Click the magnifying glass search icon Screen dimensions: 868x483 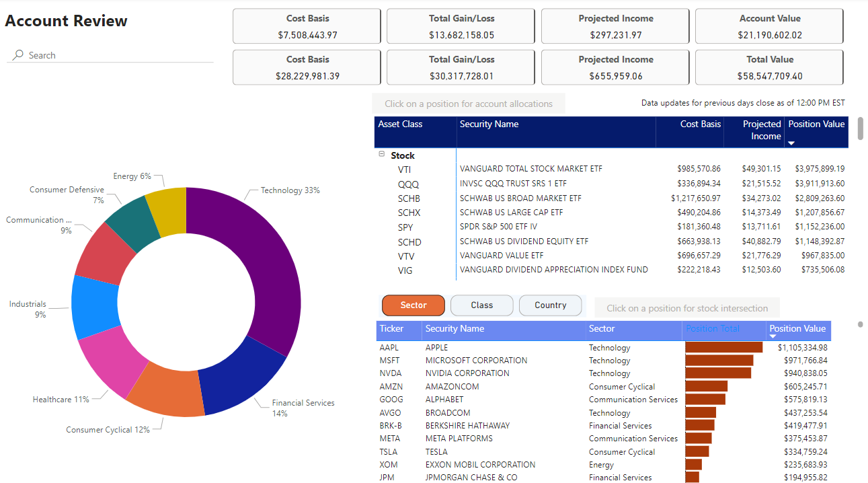coord(18,55)
